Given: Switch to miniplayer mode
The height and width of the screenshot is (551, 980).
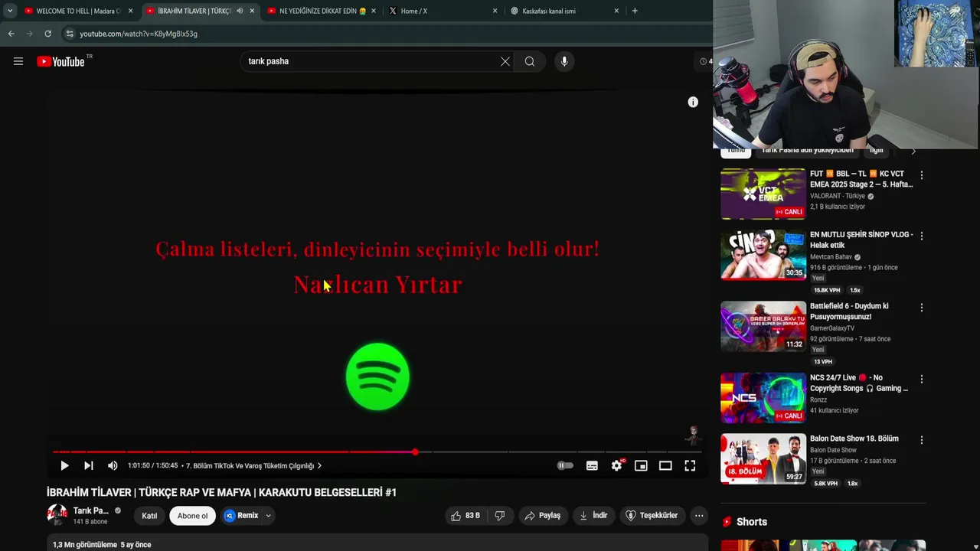Looking at the screenshot, I should coord(641,465).
